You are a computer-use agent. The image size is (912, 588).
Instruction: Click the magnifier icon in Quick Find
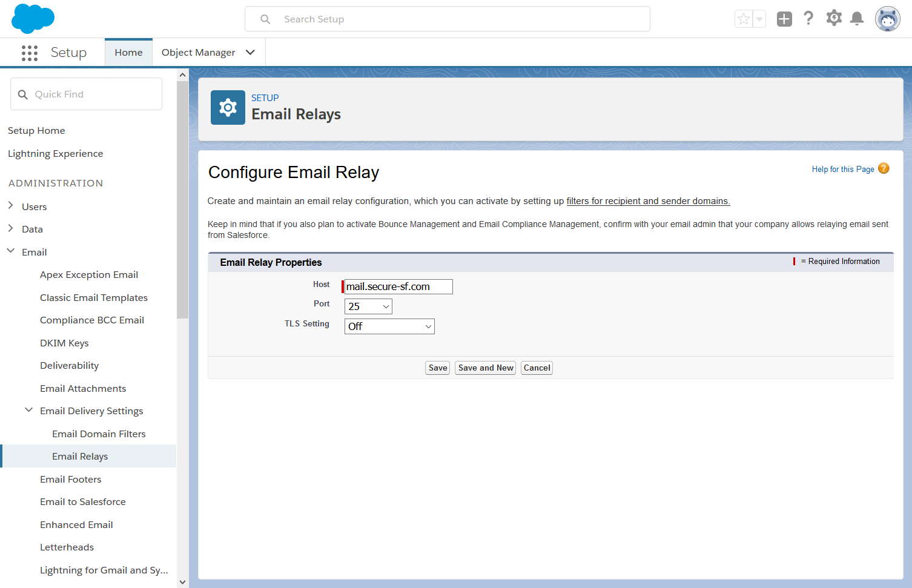pyautogui.click(x=23, y=94)
